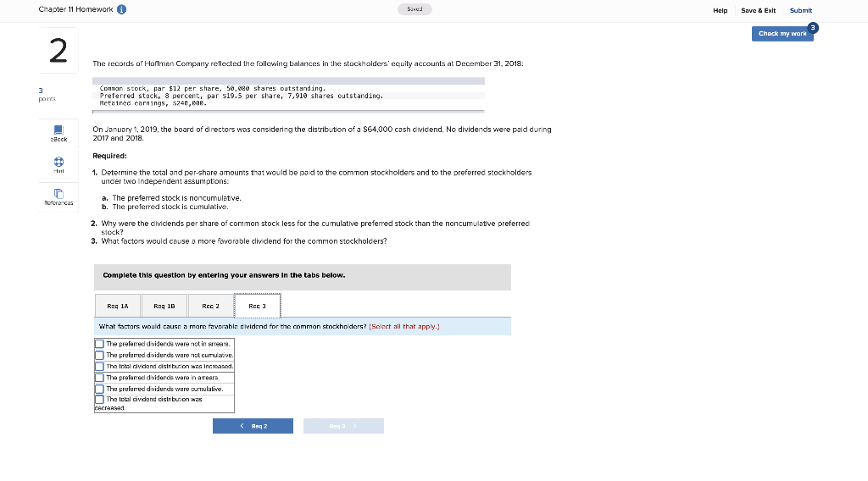Click the 'Retained earnings, $240,000.' line
Screen dimensions: 868x481
tap(153, 102)
